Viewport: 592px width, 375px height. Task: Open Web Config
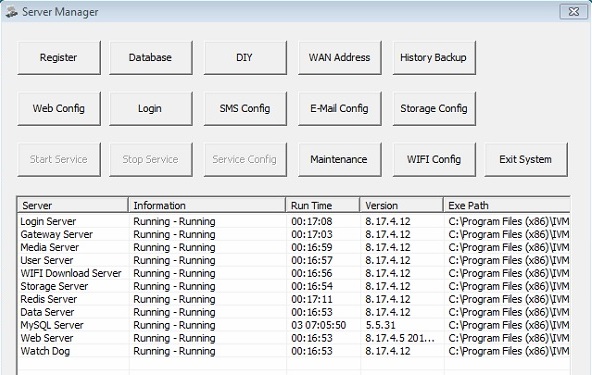pyautogui.click(x=59, y=108)
